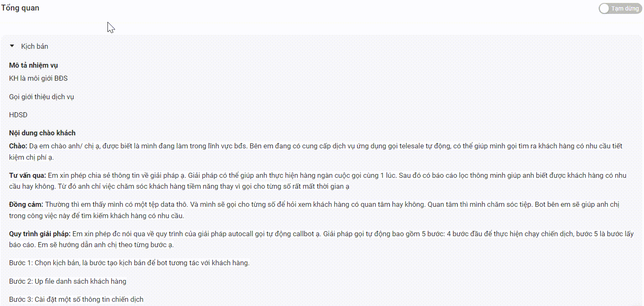Screen dimensions: 644x306
Task: Click the bold "Tư vấn qua:" label
Action: coord(27,175)
